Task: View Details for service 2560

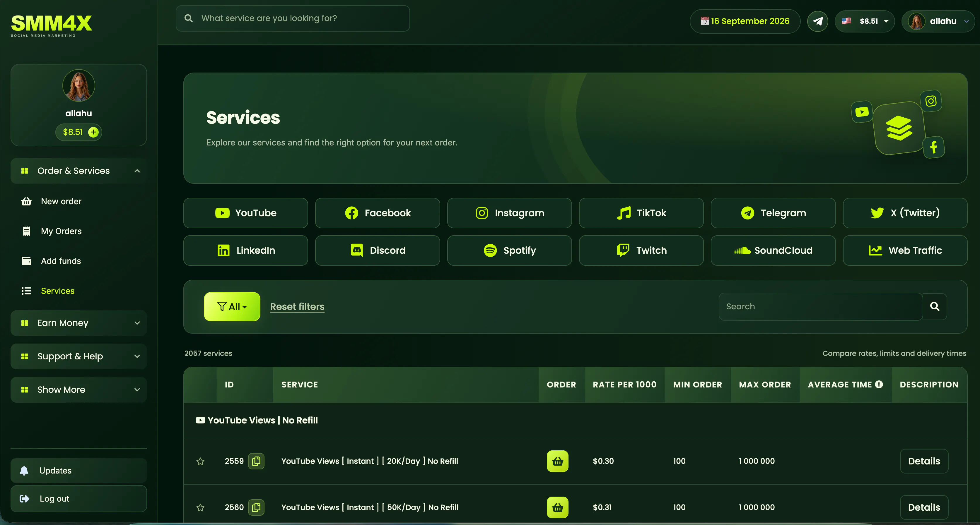Action: 924,507
